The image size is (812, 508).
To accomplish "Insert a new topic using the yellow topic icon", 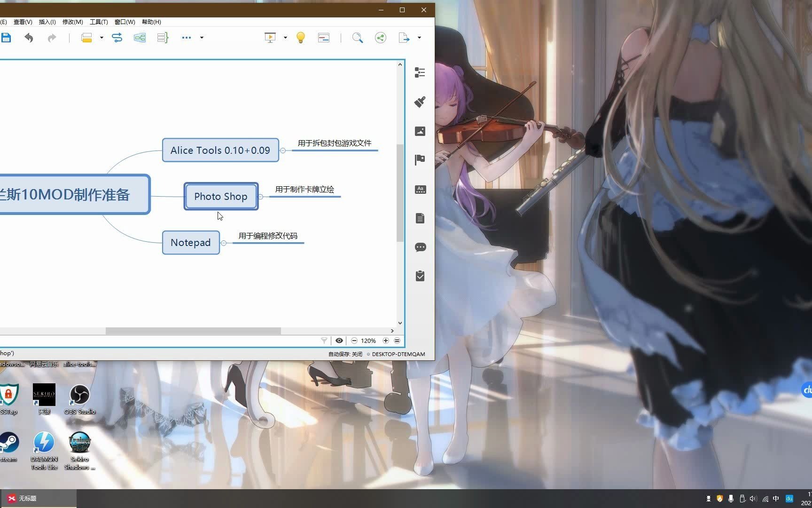I will [x=86, y=38].
